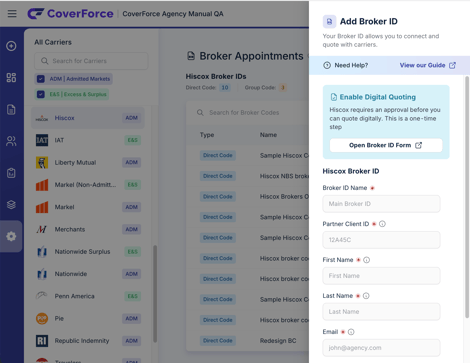The height and width of the screenshot is (363, 470).
Task: Click the Broker ID Name input
Action: (x=381, y=204)
